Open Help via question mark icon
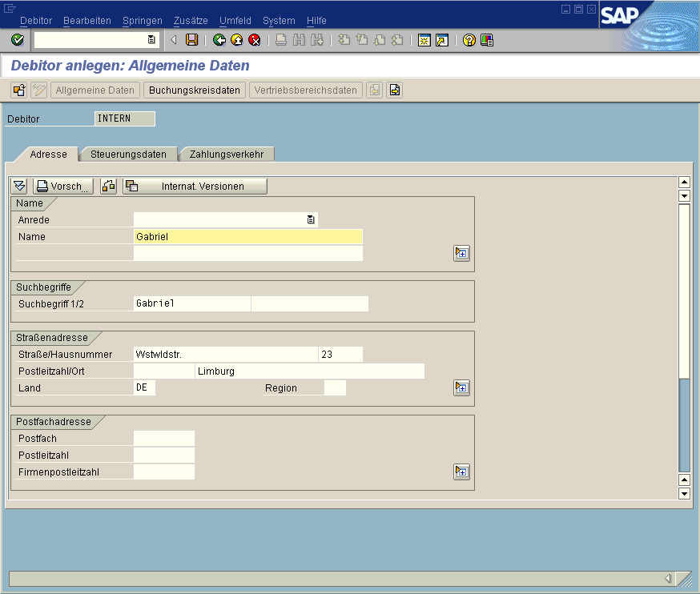700x594 pixels. coord(469,40)
